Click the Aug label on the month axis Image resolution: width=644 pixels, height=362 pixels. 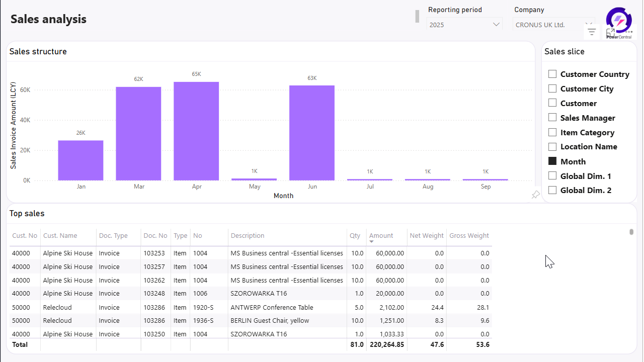428,187
